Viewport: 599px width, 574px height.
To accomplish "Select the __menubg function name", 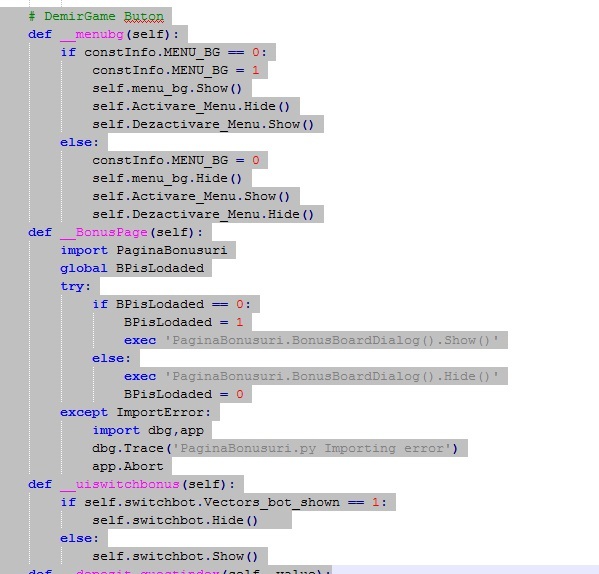I will tap(92, 34).
